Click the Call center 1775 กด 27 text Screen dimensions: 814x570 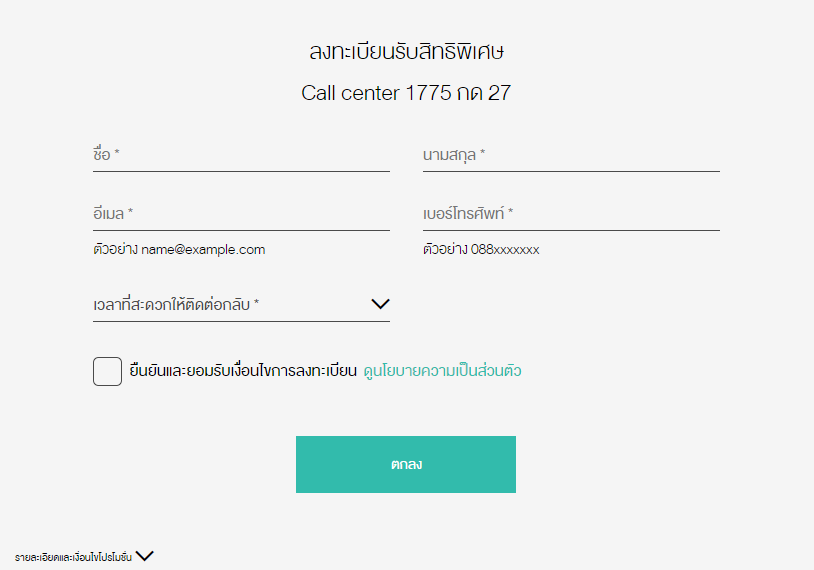click(x=406, y=93)
